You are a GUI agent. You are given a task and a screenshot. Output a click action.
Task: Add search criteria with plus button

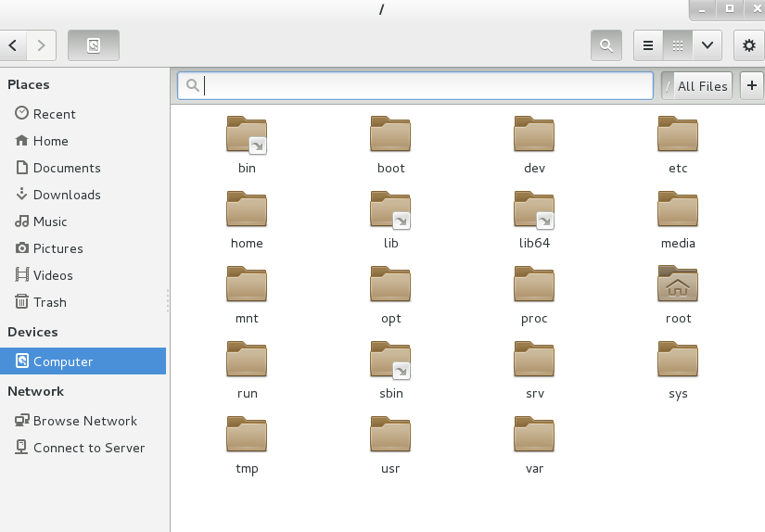(x=751, y=86)
